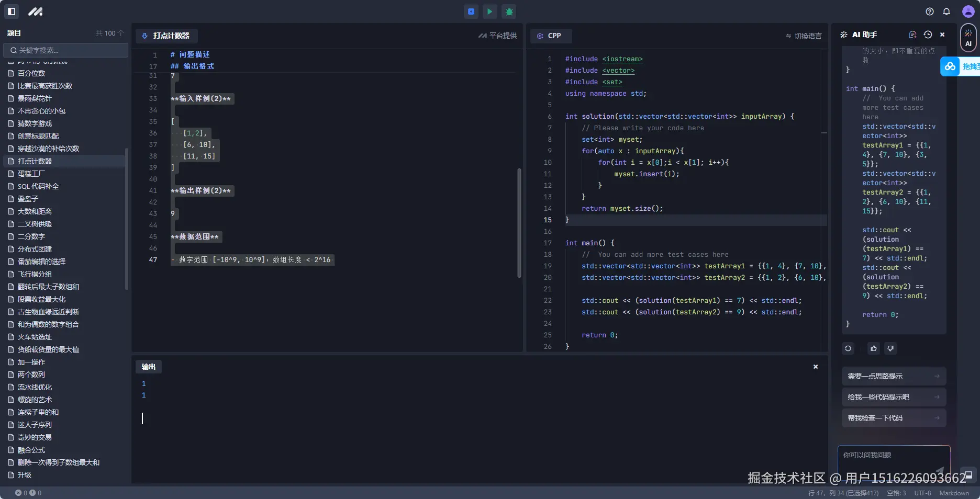The width and height of the screenshot is (980, 499).
Task: Start a new AI chat conversation
Action: point(912,35)
